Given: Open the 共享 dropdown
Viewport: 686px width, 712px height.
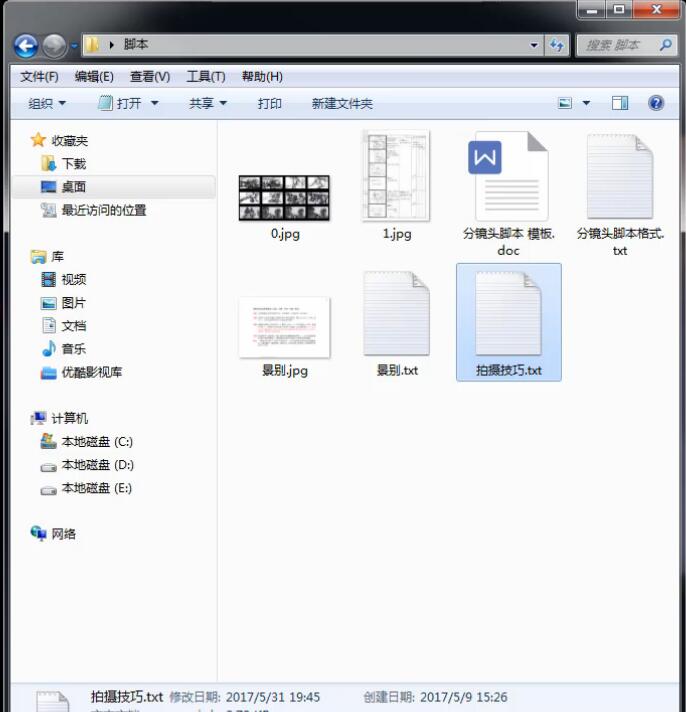Looking at the screenshot, I should tap(207, 104).
